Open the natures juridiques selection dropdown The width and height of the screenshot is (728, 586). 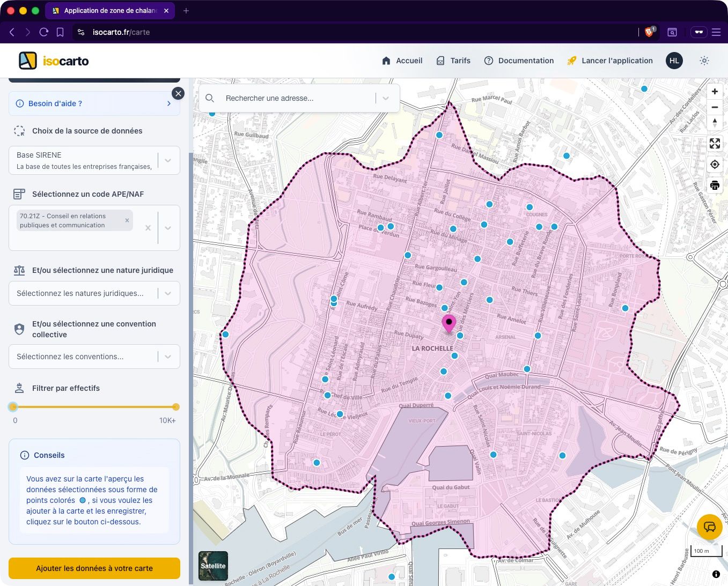point(168,293)
